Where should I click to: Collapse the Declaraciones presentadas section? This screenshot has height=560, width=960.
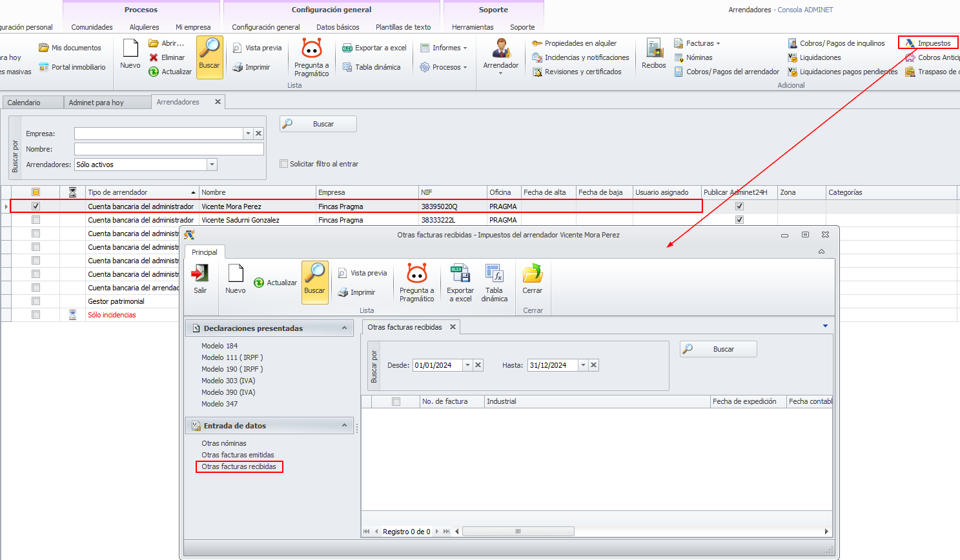344,328
